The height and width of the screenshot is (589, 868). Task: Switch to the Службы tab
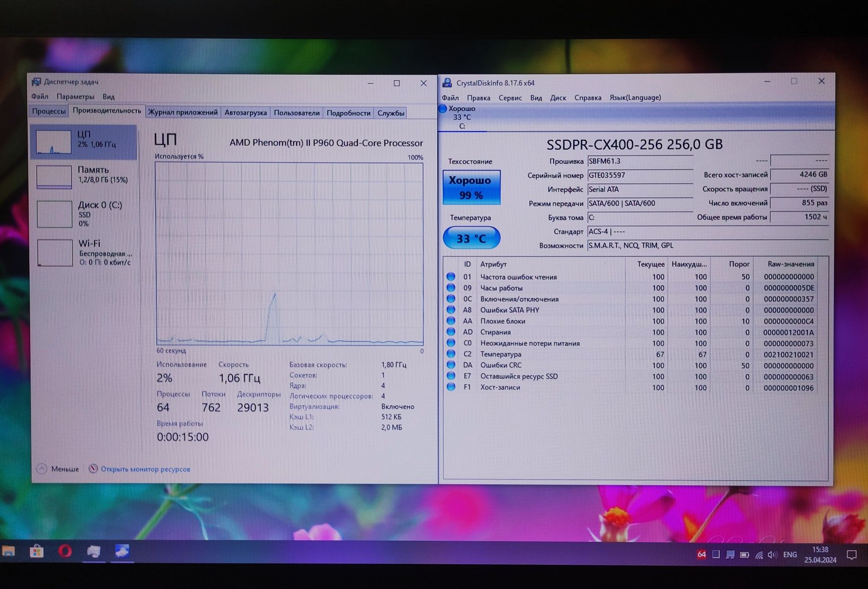pos(391,113)
